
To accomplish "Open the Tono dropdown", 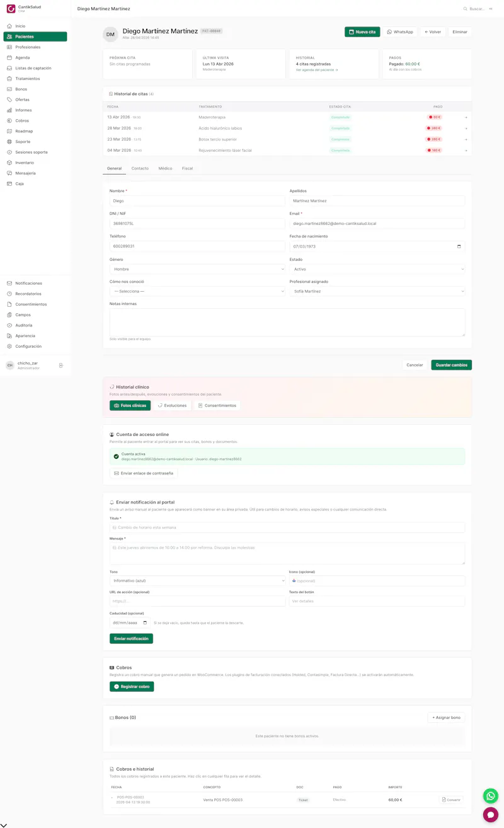I will (x=197, y=580).
